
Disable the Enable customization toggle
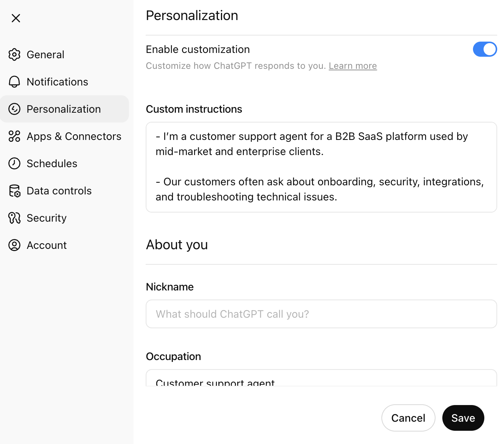pos(485,49)
